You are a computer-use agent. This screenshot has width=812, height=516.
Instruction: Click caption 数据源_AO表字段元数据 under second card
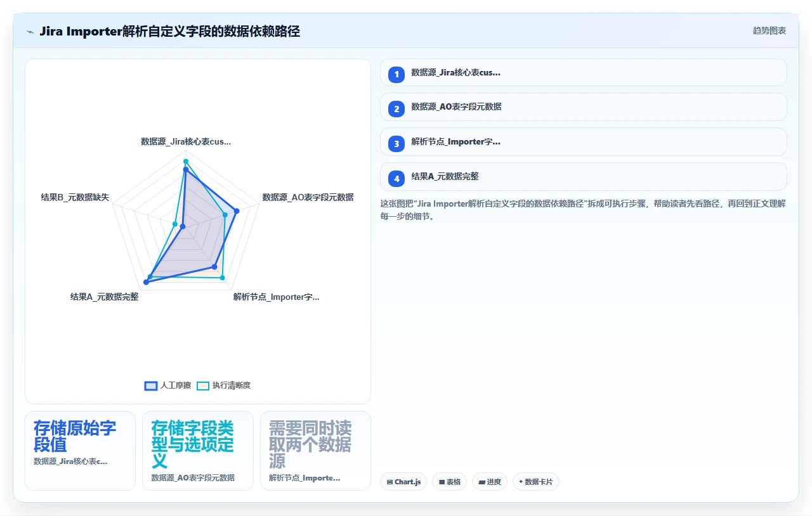193,477
